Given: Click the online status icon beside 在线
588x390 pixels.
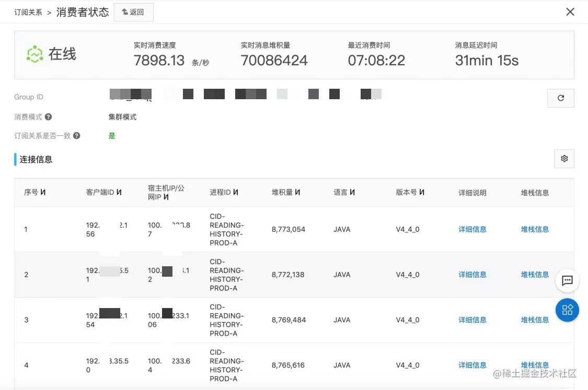Looking at the screenshot, I should coord(35,54).
